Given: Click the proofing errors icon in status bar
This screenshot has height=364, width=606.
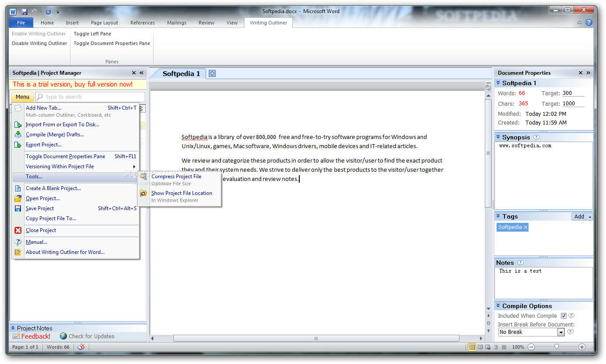Looking at the screenshot, I should click(x=81, y=347).
